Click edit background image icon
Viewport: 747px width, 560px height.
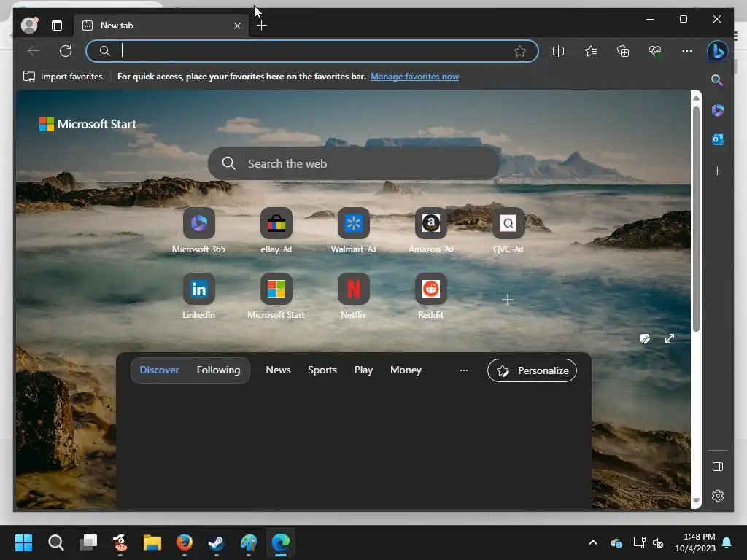[x=645, y=338]
